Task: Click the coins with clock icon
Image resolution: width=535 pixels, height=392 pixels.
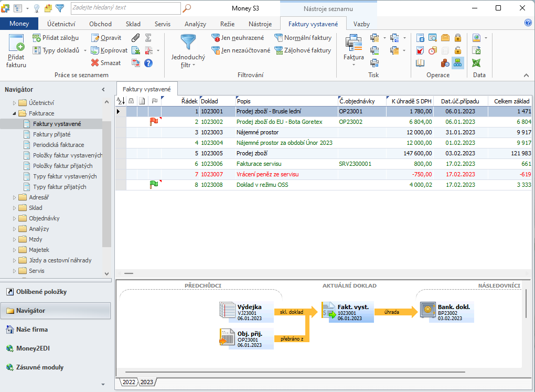Action: [433, 50]
